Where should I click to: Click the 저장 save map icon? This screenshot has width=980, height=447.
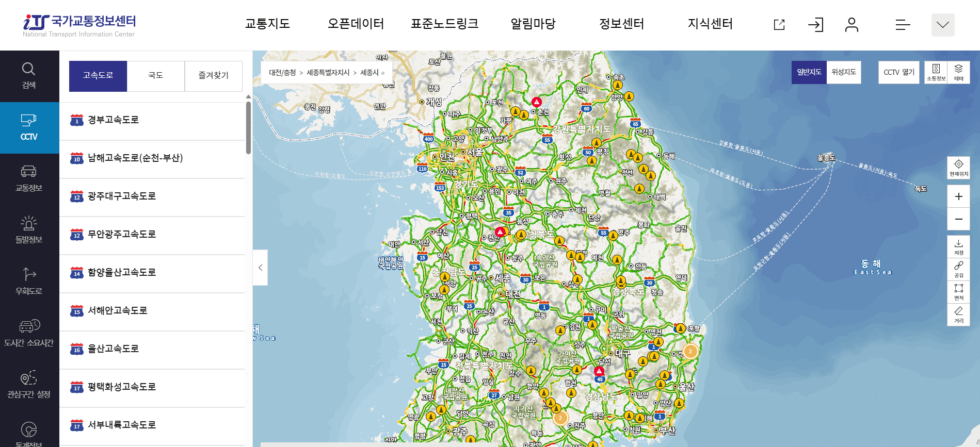point(959,247)
